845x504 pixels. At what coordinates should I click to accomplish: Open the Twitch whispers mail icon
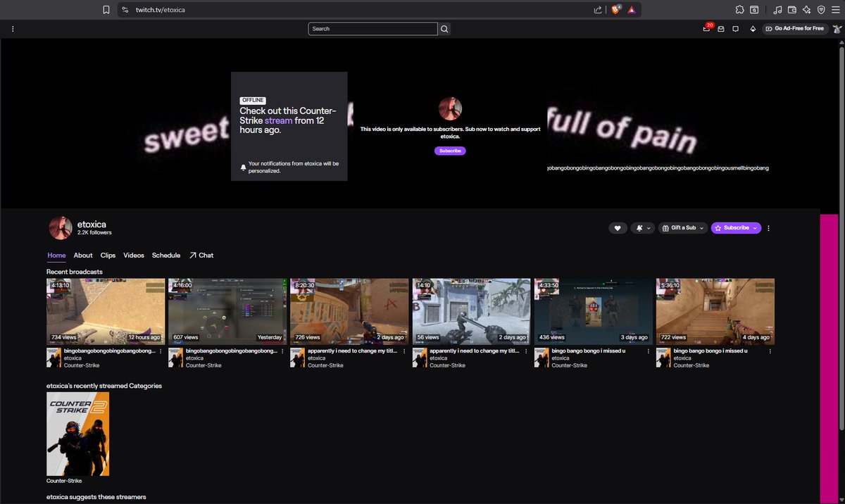tap(721, 29)
